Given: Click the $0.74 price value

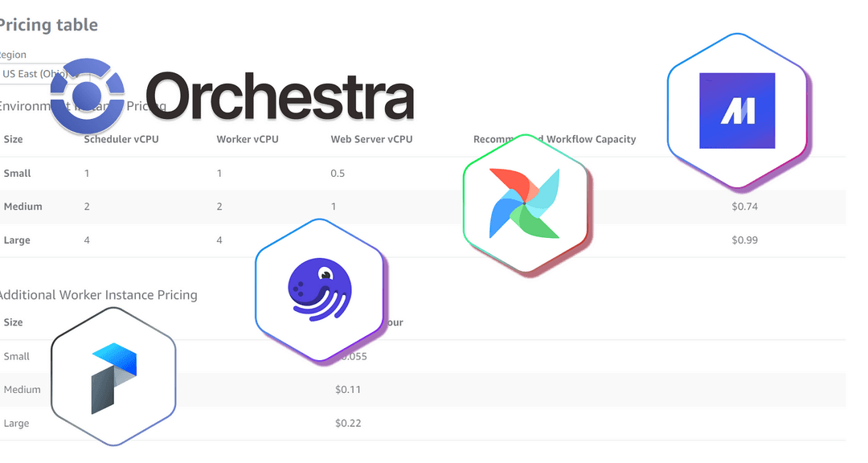Looking at the screenshot, I should [744, 207].
